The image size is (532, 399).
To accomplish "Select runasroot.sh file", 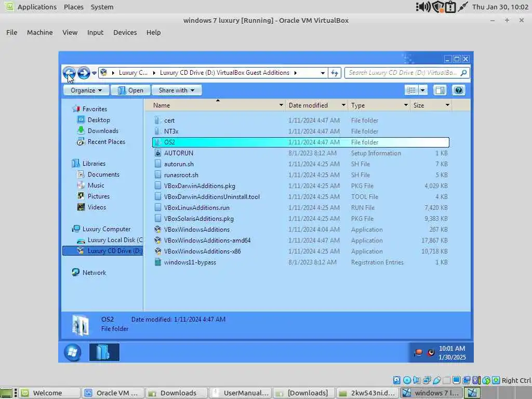I will click(181, 175).
